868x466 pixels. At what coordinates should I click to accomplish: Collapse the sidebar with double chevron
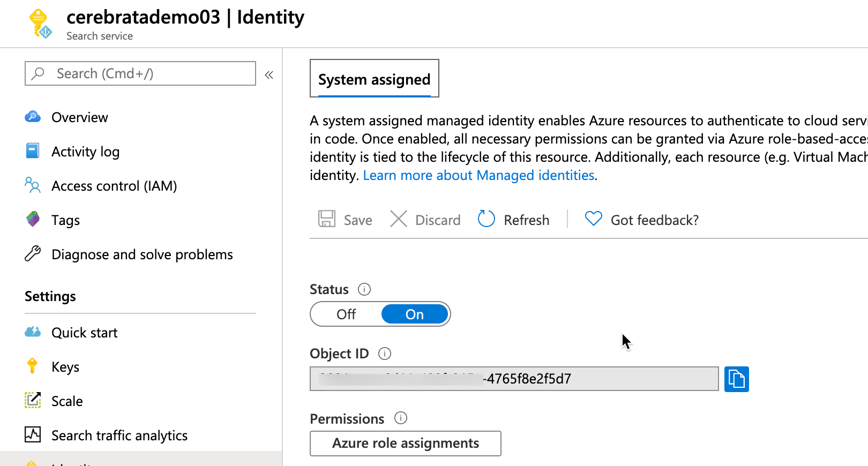[x=269, y=75]
